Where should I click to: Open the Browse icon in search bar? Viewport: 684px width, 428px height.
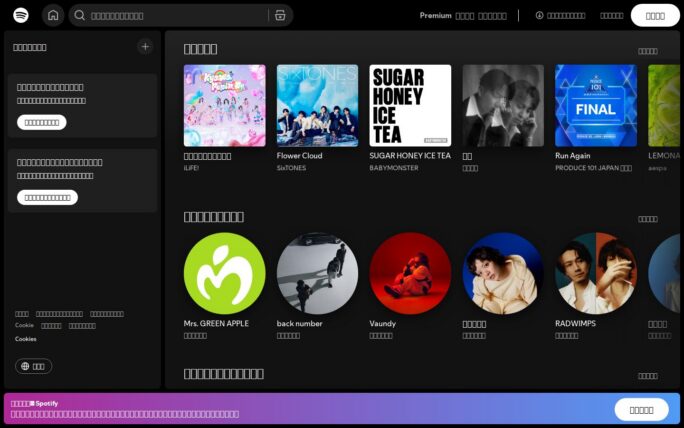pos(280,15)
